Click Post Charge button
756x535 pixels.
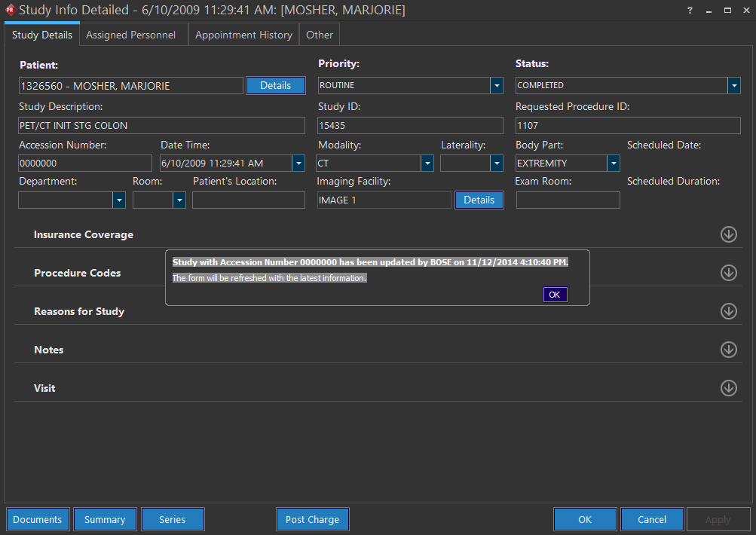coord(312,519)
